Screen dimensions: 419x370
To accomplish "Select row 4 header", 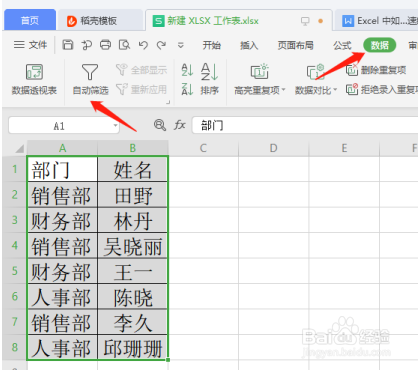I will tap(15, 245).
